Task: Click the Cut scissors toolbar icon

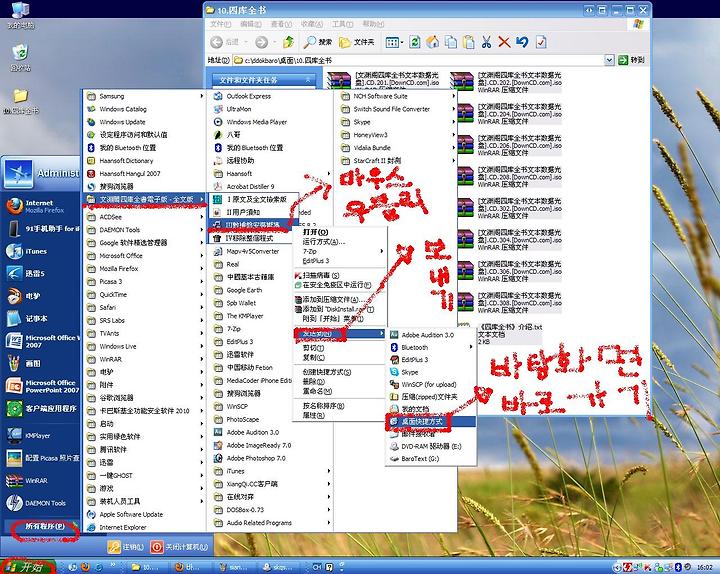Action: click(x=486, y=42)
